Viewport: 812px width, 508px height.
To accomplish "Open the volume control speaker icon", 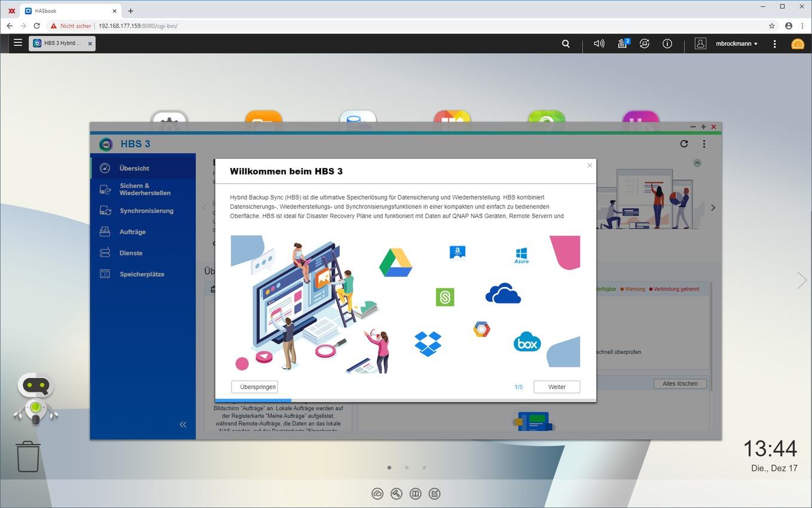I will tap(599, 44).
